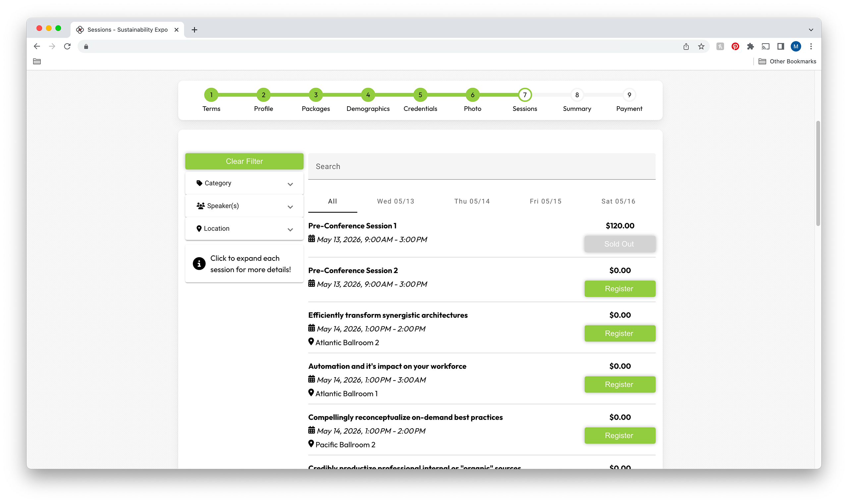
Task: Expand the Location filter
Action: pyautogui.click(x=244, y=229)
